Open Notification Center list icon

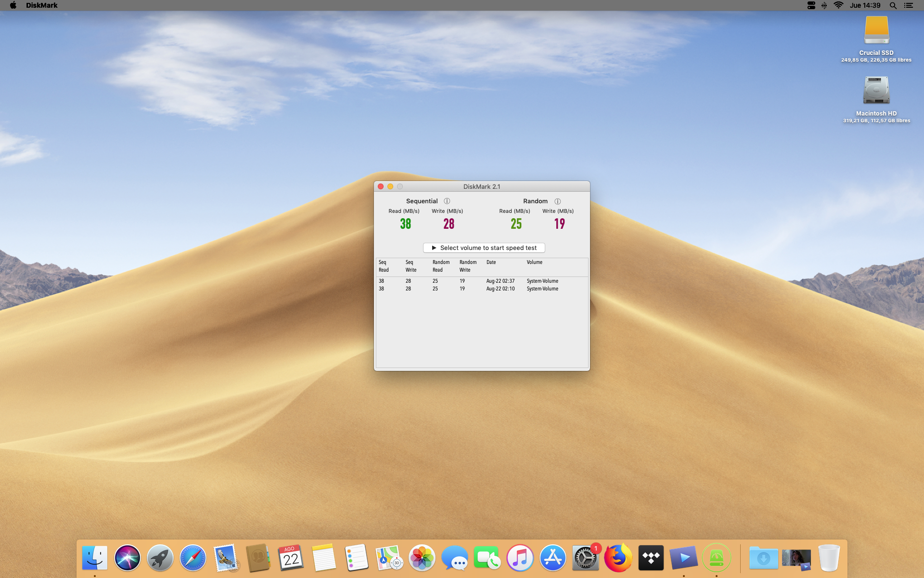click(908, 5)
